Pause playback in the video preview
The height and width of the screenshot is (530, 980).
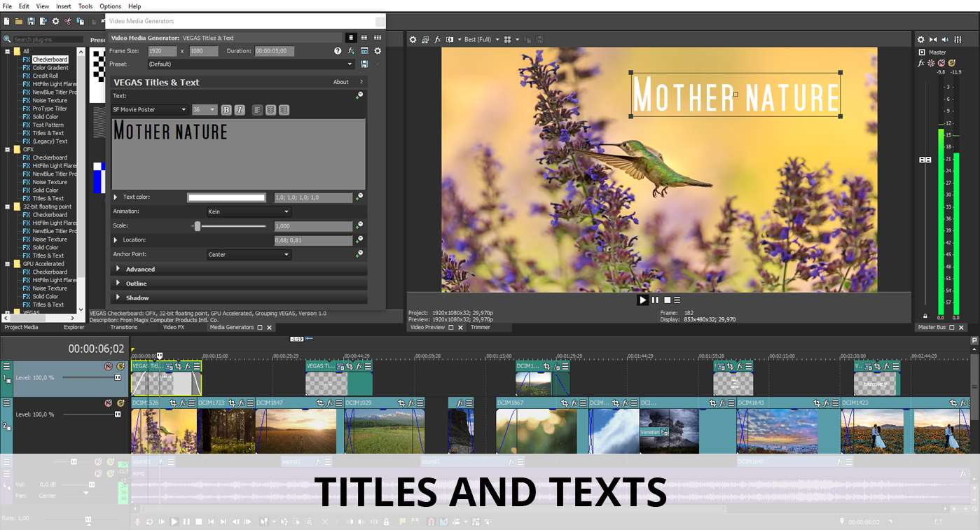pyautogui.click(x=656, y=300)
